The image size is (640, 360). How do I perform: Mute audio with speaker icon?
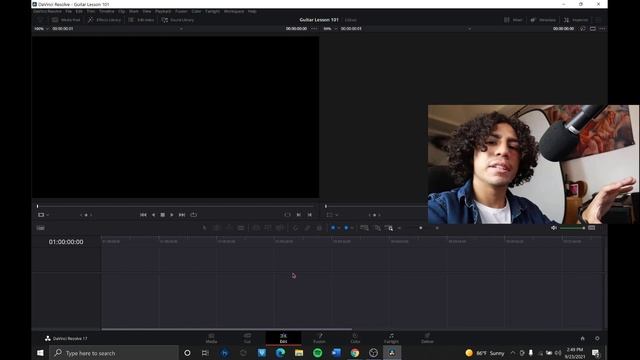click(x=554, y=228)
